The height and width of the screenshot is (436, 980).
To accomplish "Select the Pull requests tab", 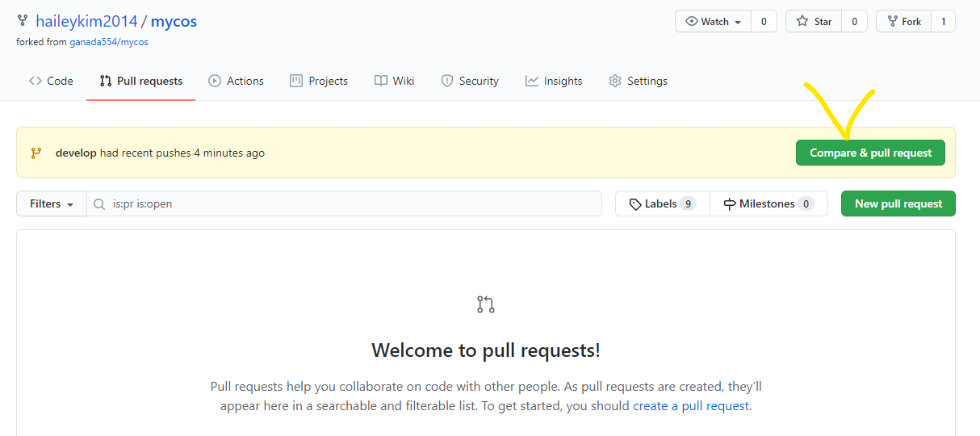I will point(141,81).
